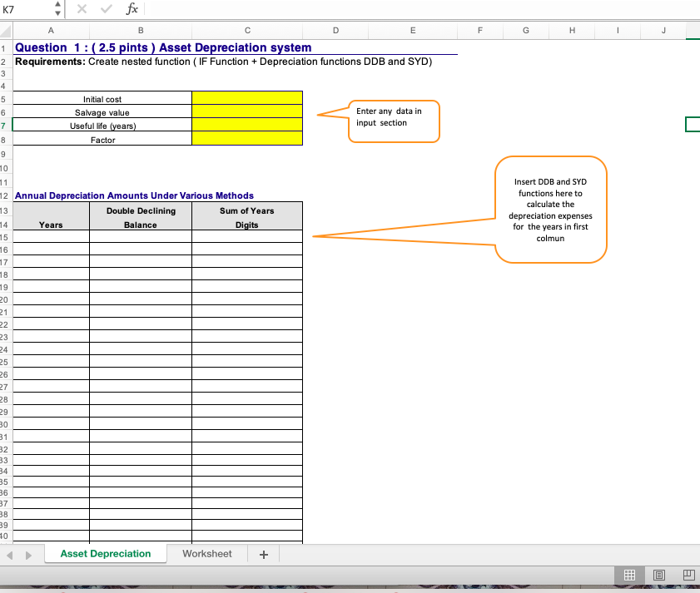Click Double Declining Balance cell in row 16

(141, 249)
